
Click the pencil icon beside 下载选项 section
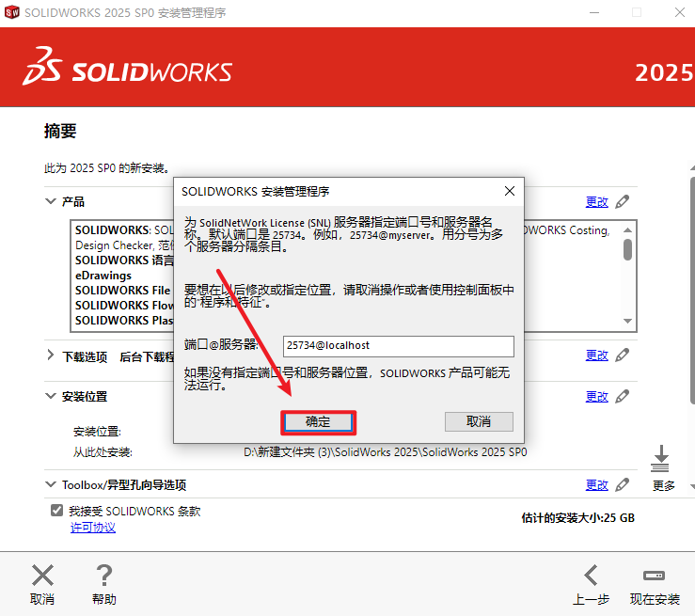(x=622, y=355)
